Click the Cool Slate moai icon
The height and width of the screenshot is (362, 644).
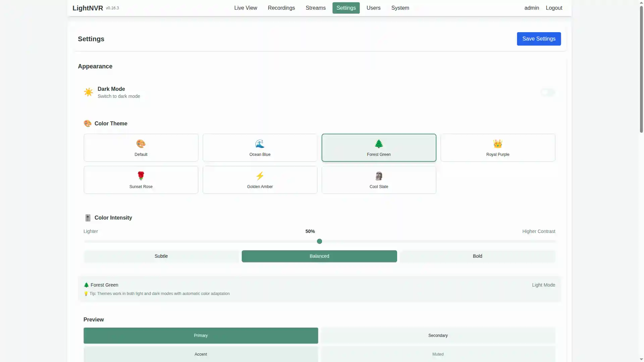point(379,176)
